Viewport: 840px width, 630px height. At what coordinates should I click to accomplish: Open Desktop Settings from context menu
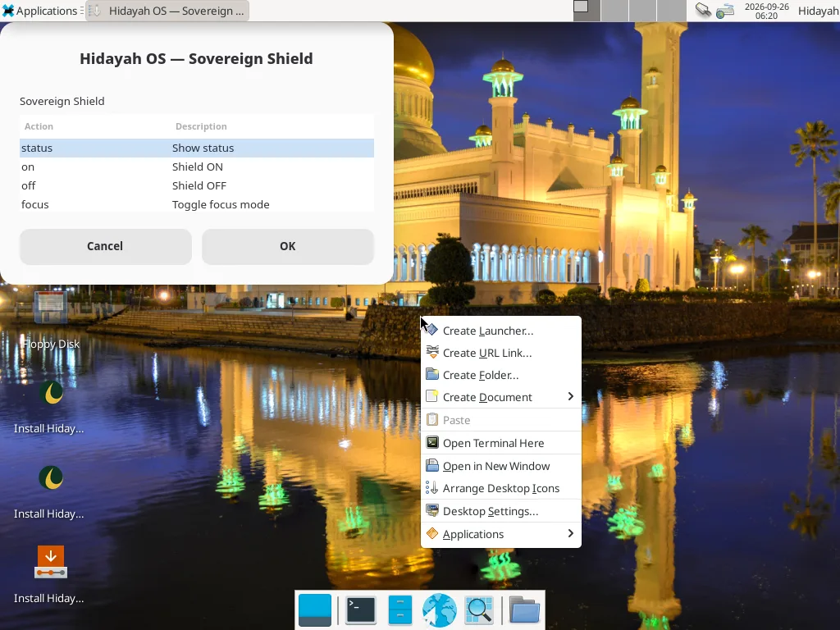(x=501, y=511)
